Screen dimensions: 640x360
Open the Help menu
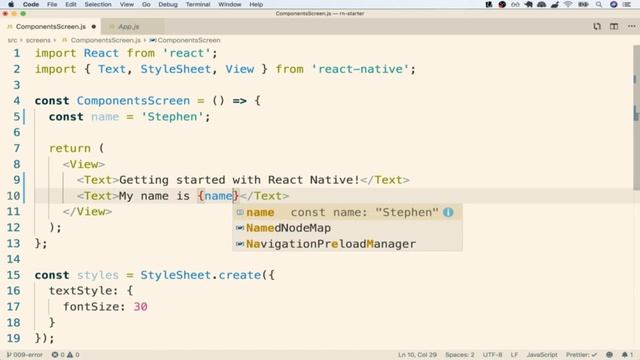tap(256, 4)
